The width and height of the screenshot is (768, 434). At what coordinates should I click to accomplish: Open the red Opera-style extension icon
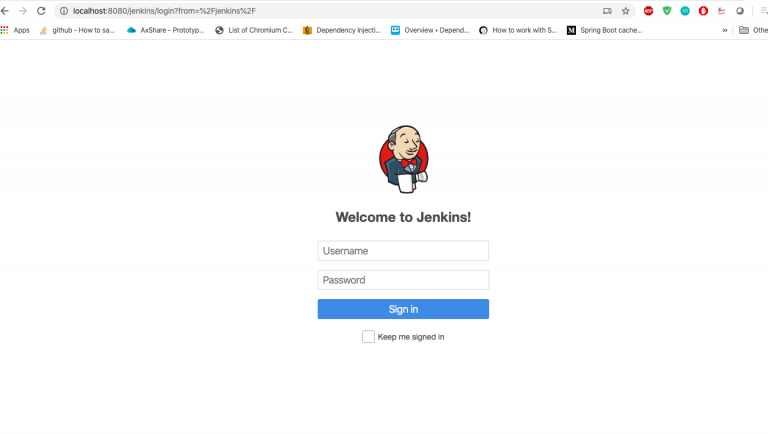click(x=703, y=11)
